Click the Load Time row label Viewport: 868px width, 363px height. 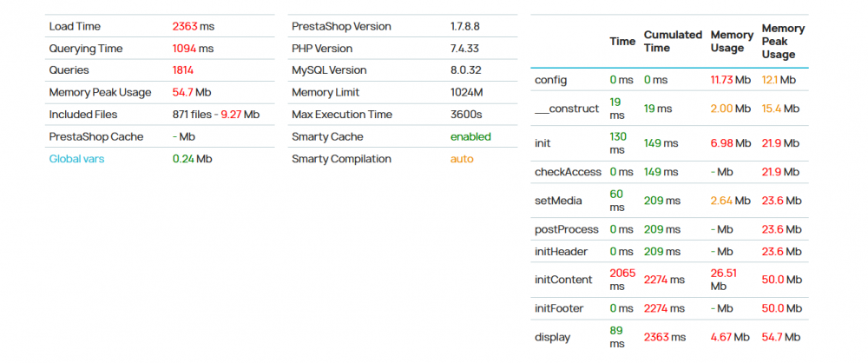coord(74,27)
